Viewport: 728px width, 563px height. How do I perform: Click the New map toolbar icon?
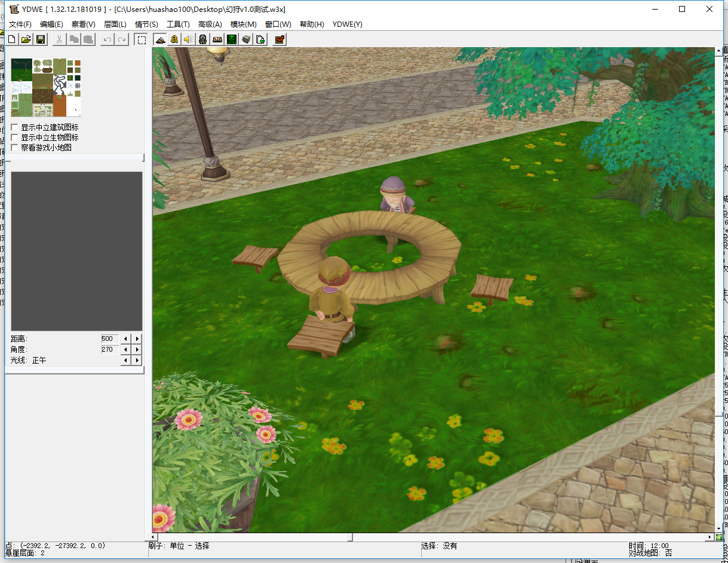coord(11,39)
